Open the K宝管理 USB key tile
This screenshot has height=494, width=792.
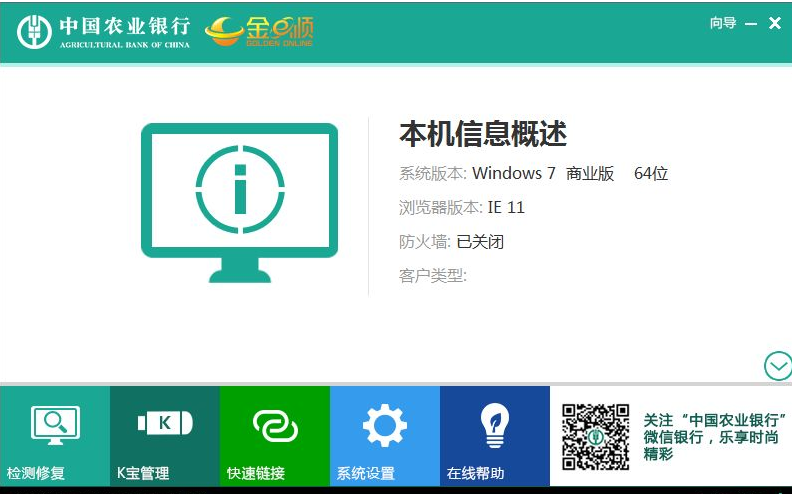point(165,436)
